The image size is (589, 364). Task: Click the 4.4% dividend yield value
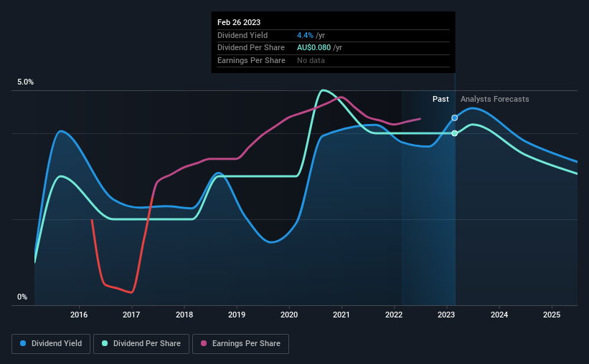coord(305,35)
